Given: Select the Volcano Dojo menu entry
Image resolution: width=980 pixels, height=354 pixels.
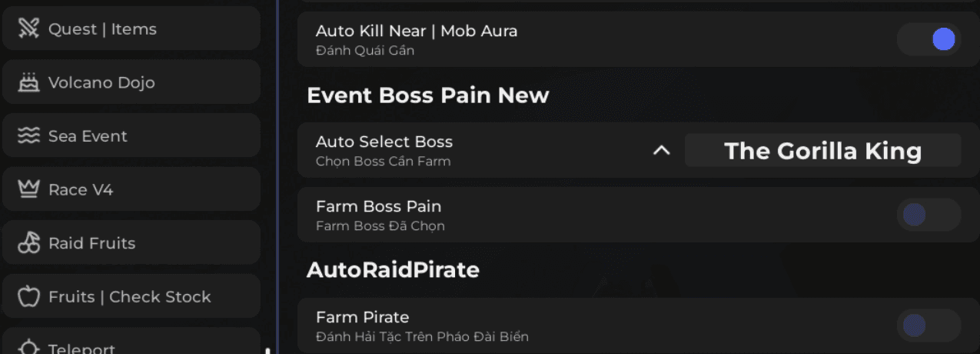Looking at the screenshot, I should [101, 82].
